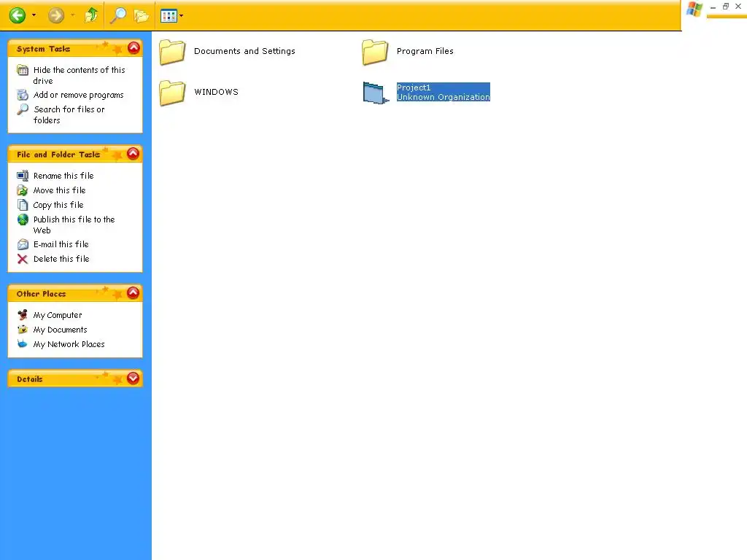
Task: Click the Rename this file icon
Action: click(x=23, y=176)
